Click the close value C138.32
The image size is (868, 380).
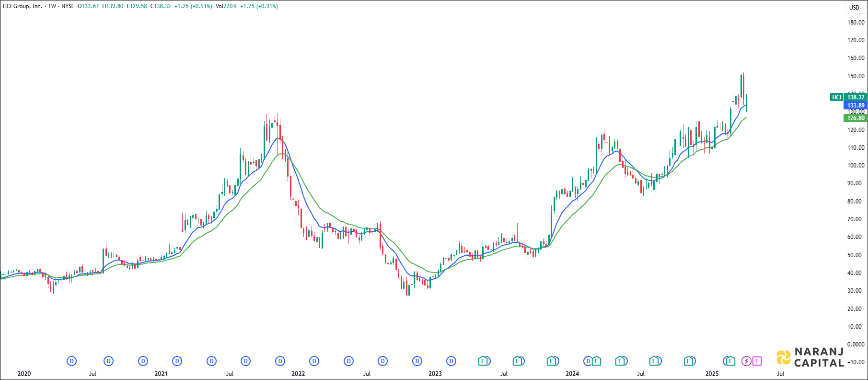click(161, 6)
